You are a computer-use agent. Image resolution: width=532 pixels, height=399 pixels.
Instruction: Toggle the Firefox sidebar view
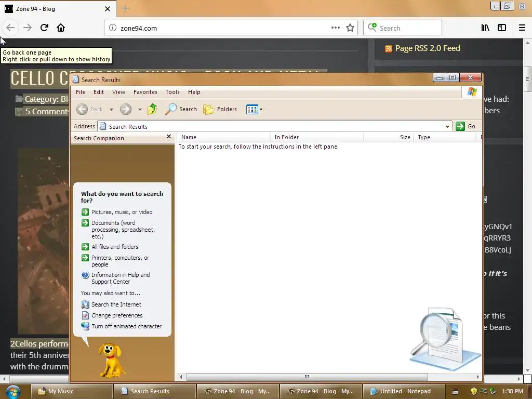click(502, 28)
